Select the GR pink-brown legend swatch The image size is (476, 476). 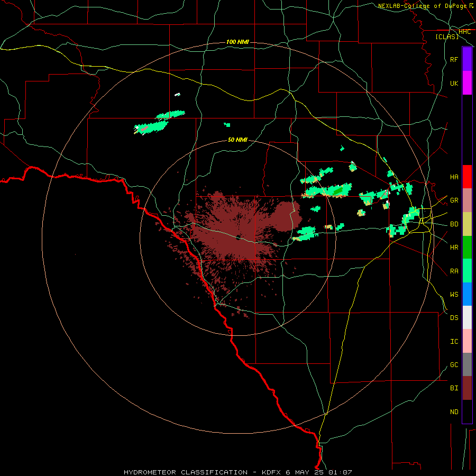coord(467,200)
